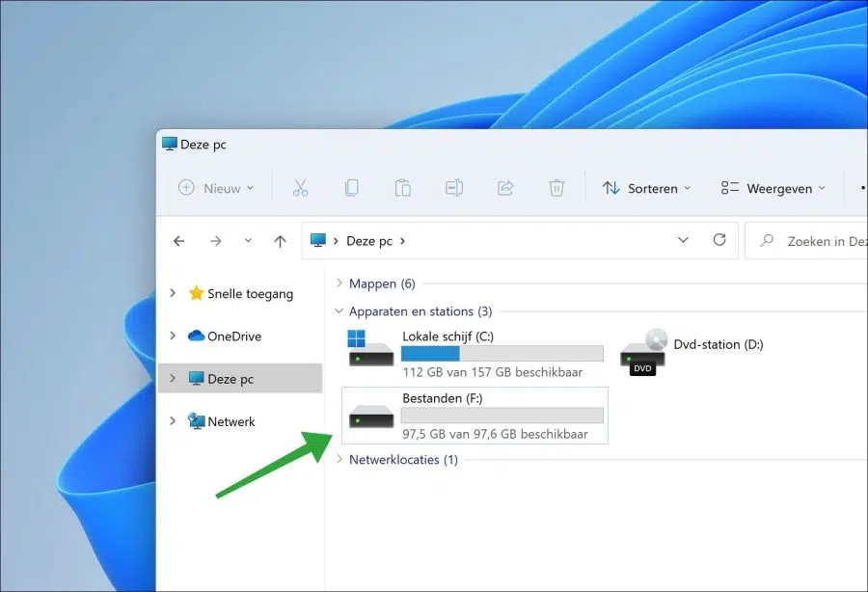Click the chevron before Deze pc breadcrumb
This screenshot has height=592, width=868.
(336, 241)
